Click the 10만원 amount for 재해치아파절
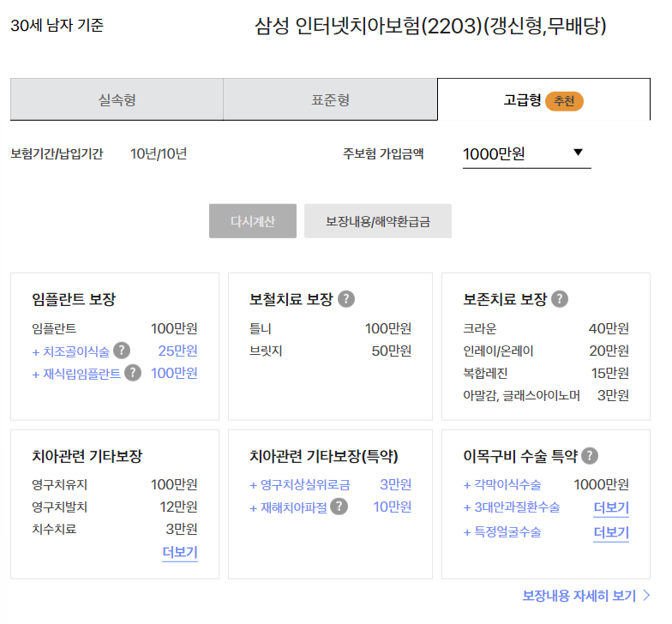Viewport: 672px width, 624px height. pyautogui.click(x=393, y=507)
